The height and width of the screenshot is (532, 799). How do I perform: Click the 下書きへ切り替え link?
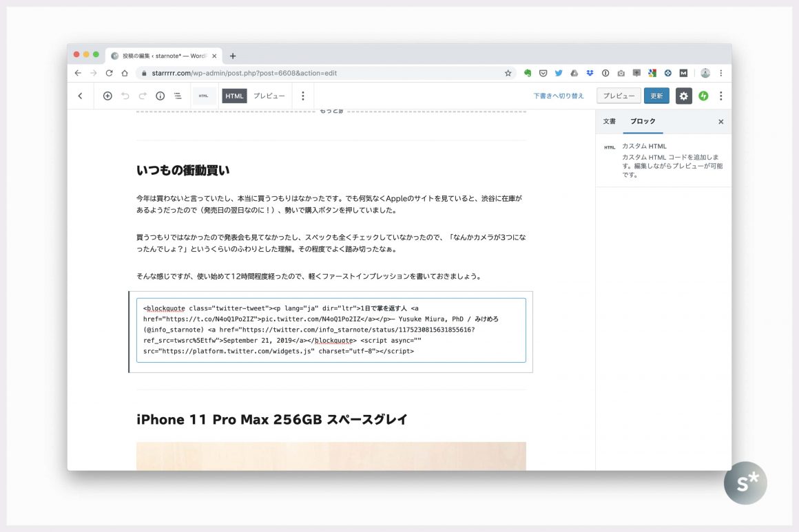(559, 96)
